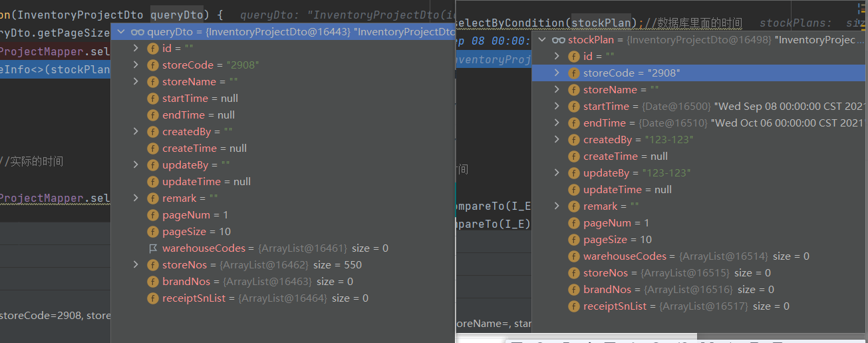The width and height of the screenshot is (868, 343).
Task: Click the "Wed Oct 06 00:00:00 CST 2021" endTime value
Action: pos(788,123)
